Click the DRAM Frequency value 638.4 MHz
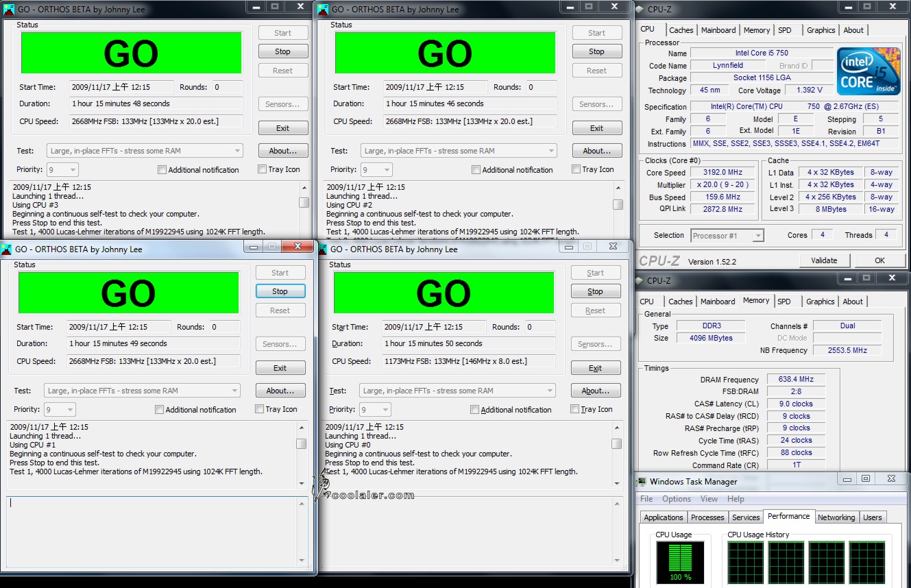 point(796,380)
